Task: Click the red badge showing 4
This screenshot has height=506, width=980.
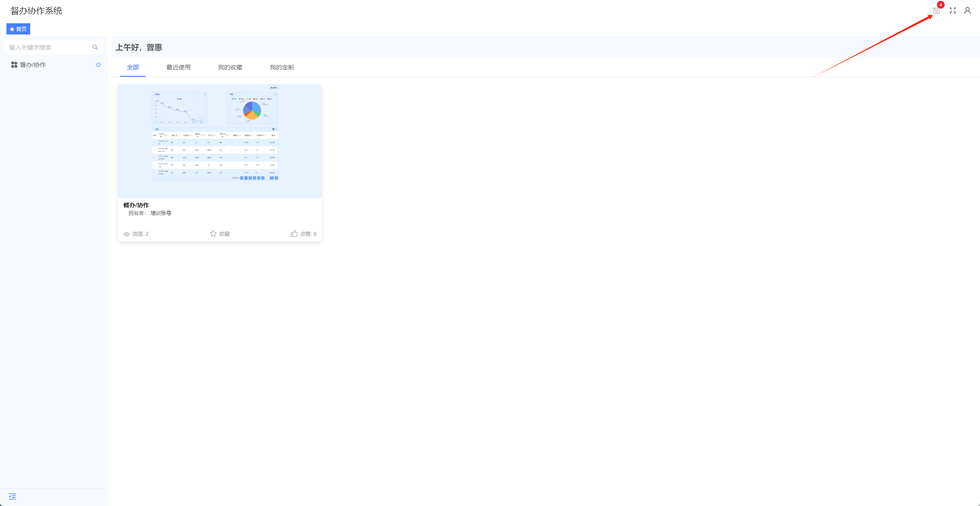Action: pyautogui.click(x=941, y=5)
